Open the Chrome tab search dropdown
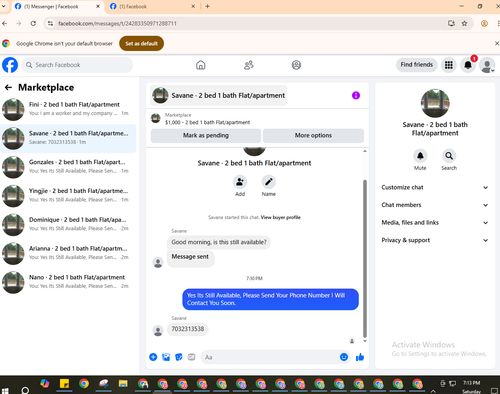The image size is (500, 394). coord(3,6)
